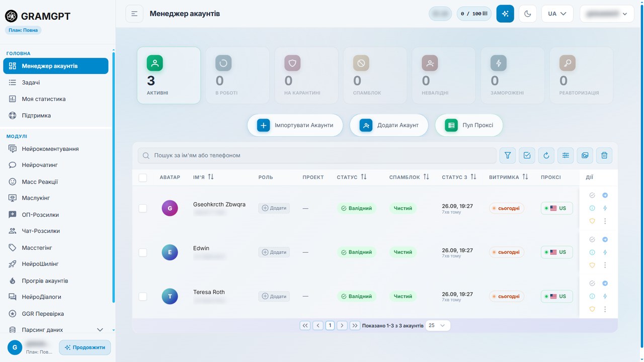Select Прогрів акаунтів in sidebar
Viewport: 644px width, 362px height.
[x=56, y=281]
